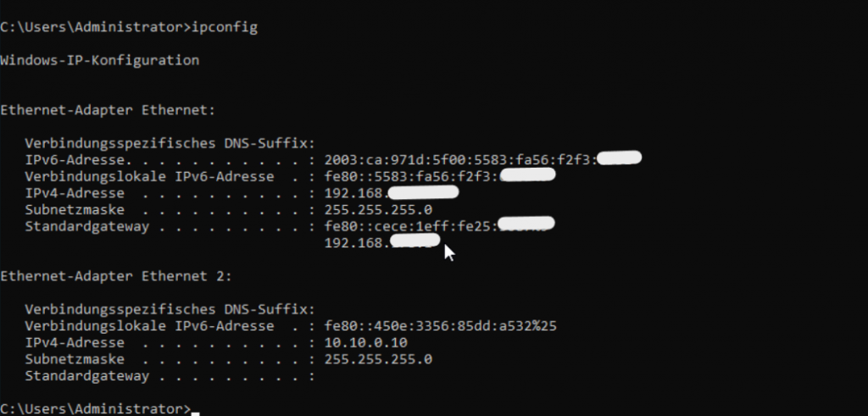The height and width of the screenshot is (416, 868).
Task: Click Ethernet 2's 255.255.255.0 subnet mask
Action: coord(378,359)
